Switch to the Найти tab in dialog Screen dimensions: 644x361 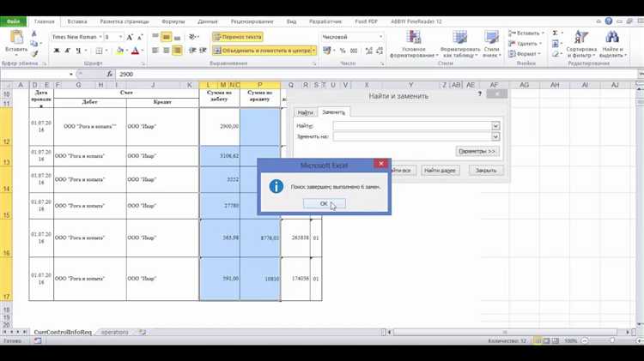305,112
